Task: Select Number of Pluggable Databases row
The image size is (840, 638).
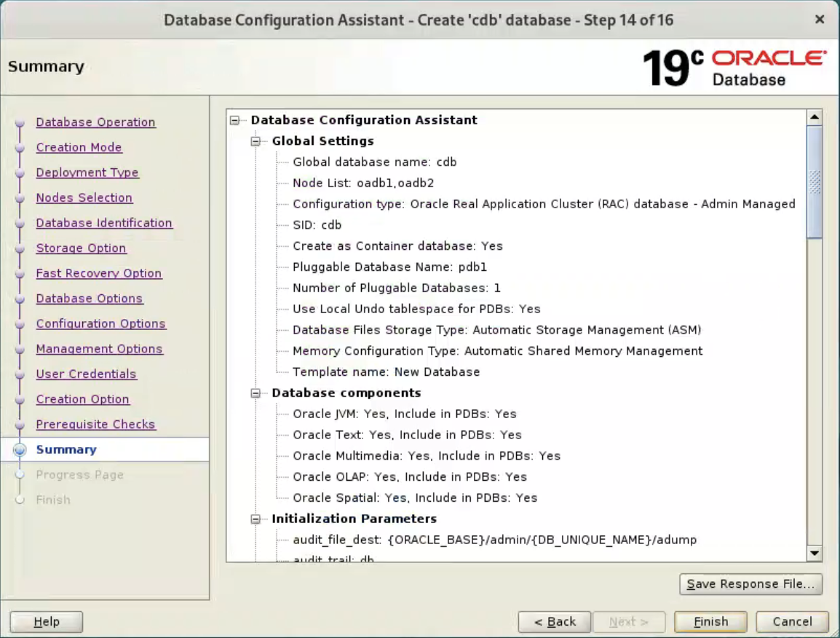Action: [397, 288]
